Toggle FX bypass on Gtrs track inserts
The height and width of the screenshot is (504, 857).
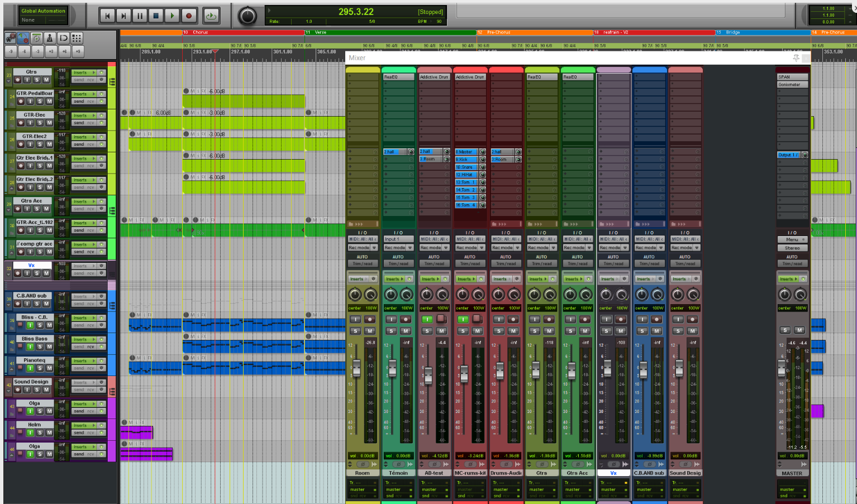[102, 73]
